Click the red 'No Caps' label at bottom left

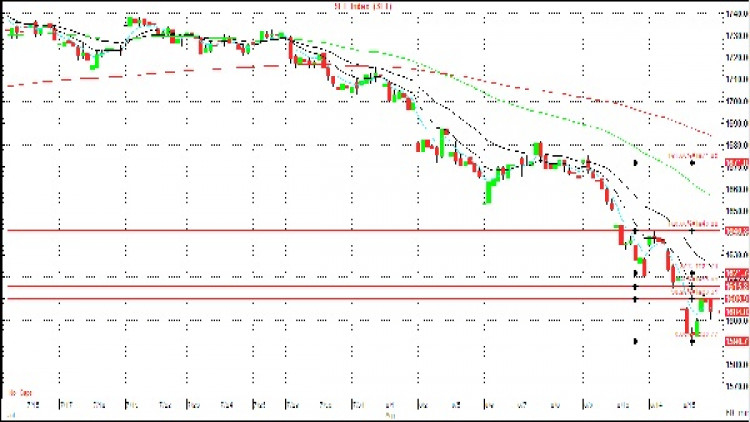[x=21, y=393]
